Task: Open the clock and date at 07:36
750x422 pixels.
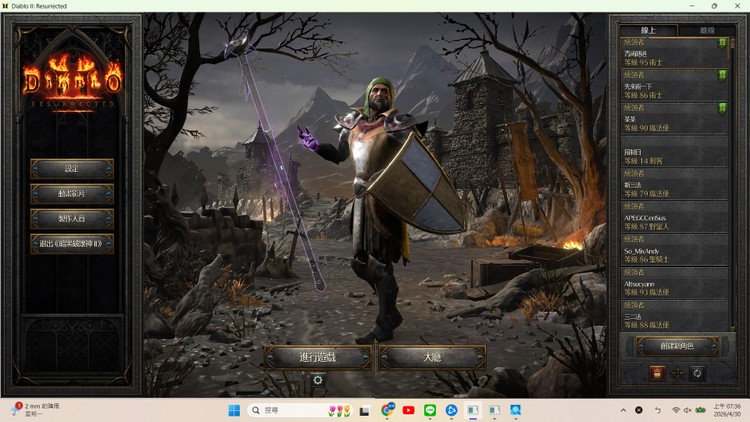Action: [727, 410]
